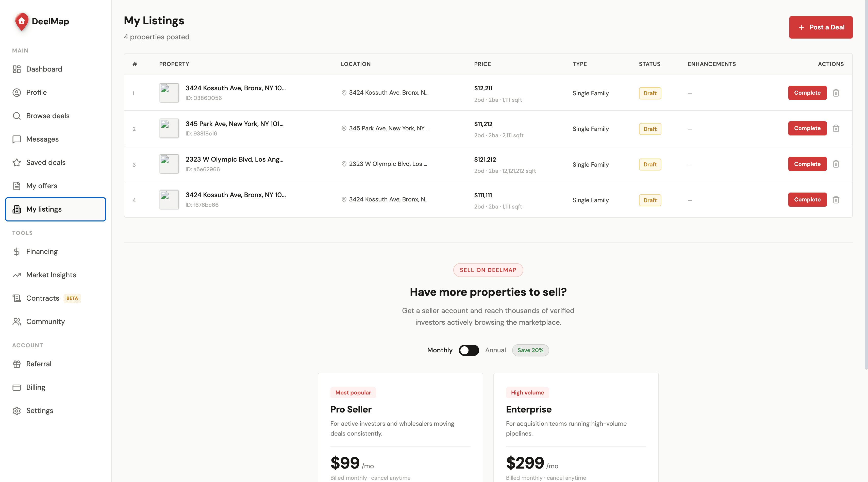
Task: Remove the 2323 W Olympic Blvd listing
Action: point(836,164)
